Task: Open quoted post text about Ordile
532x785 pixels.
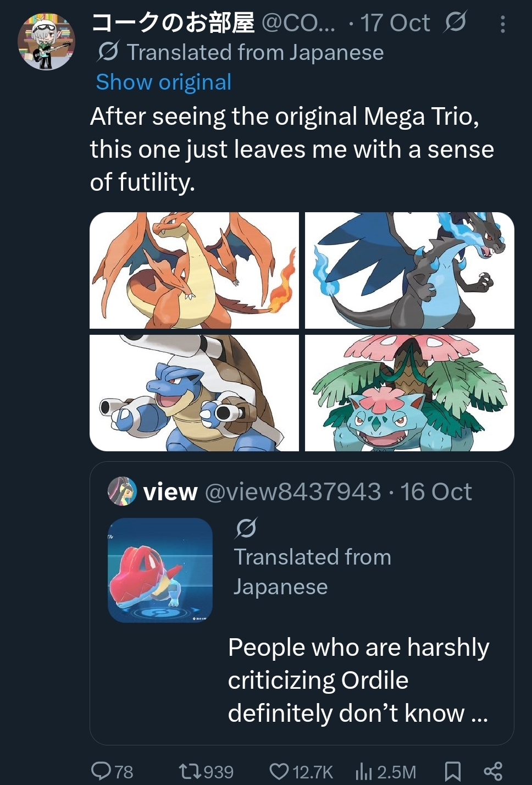Action: 358,680
